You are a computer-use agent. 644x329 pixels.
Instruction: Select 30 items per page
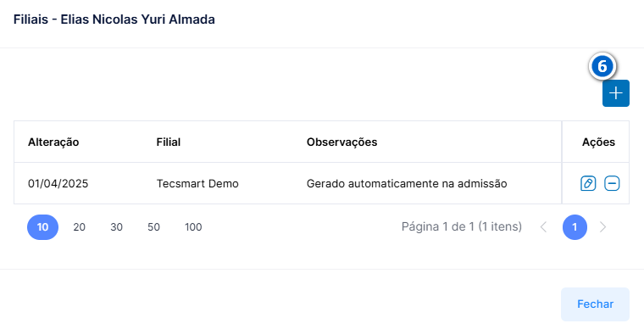pyautogui.click(x=116, y=227)
